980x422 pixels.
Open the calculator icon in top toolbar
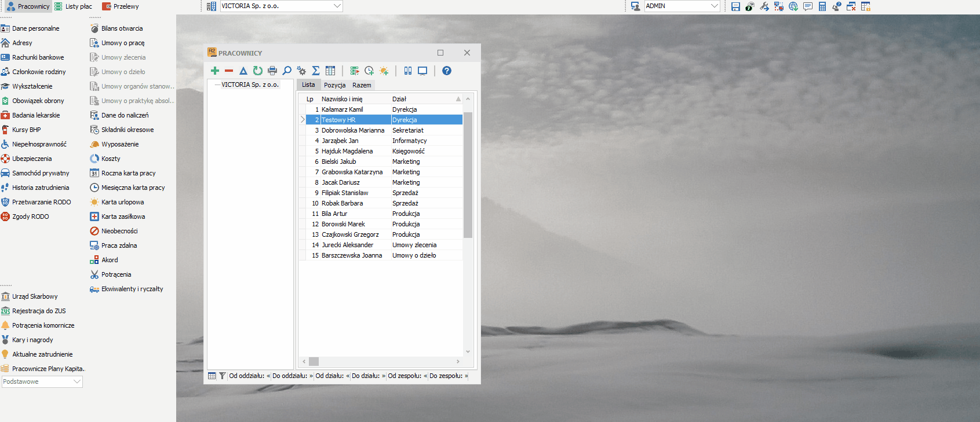[x=822, y=6]
